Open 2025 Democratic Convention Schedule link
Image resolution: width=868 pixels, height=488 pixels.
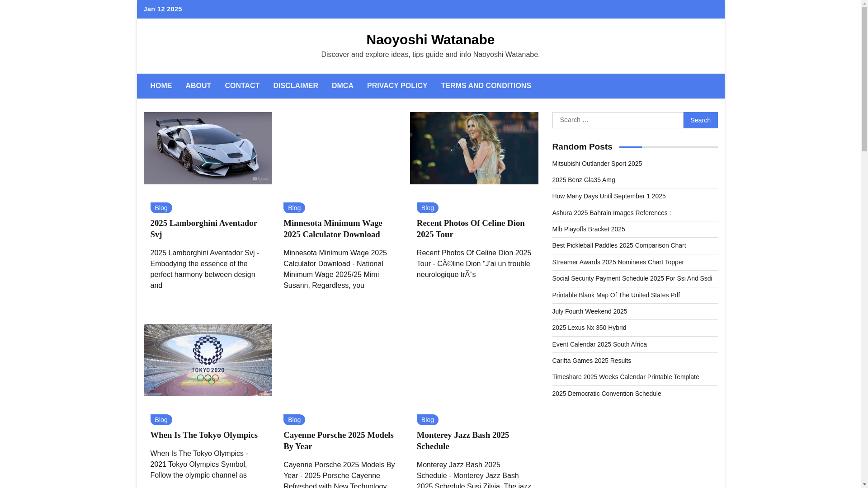607,394
